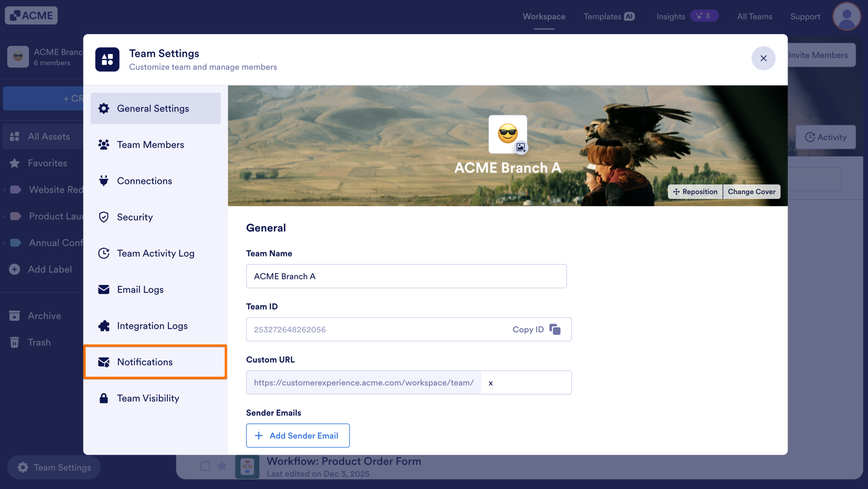Click the Team Activity Log clock icon
Screen dimensions: 868x489
104,253
